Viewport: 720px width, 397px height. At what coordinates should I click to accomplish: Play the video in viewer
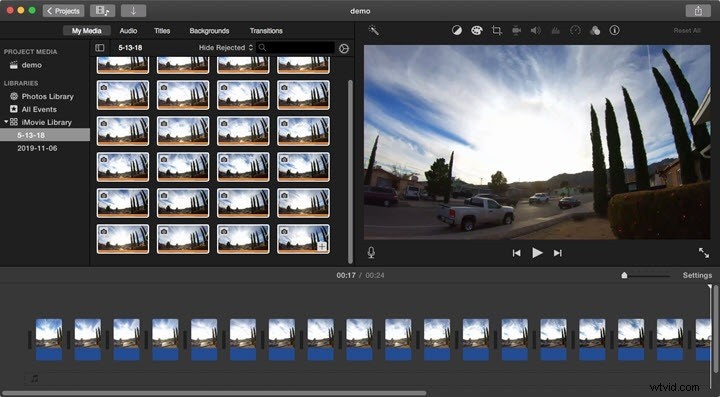point(537,252)
